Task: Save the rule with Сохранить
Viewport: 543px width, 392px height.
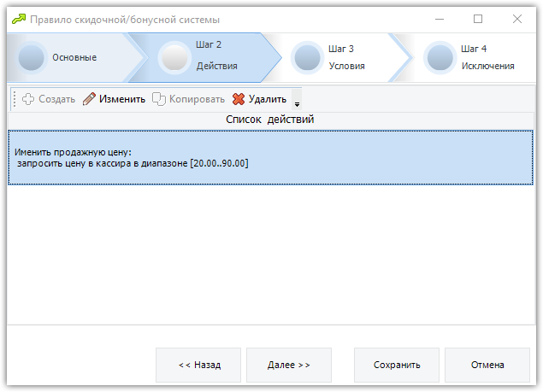Action: pos(397,365)
